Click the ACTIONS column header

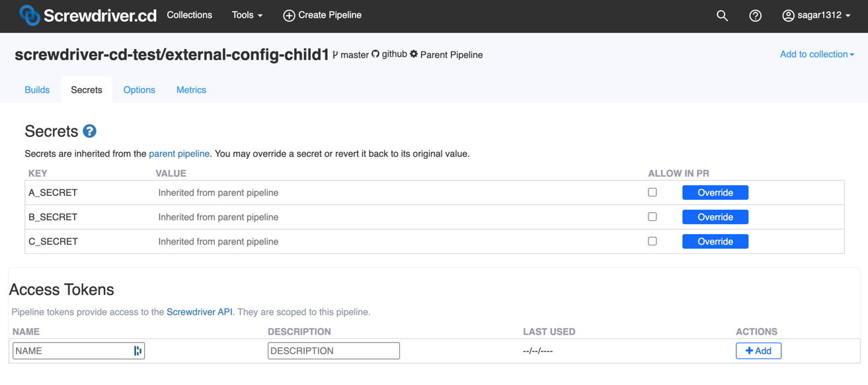tap(756, 331)
